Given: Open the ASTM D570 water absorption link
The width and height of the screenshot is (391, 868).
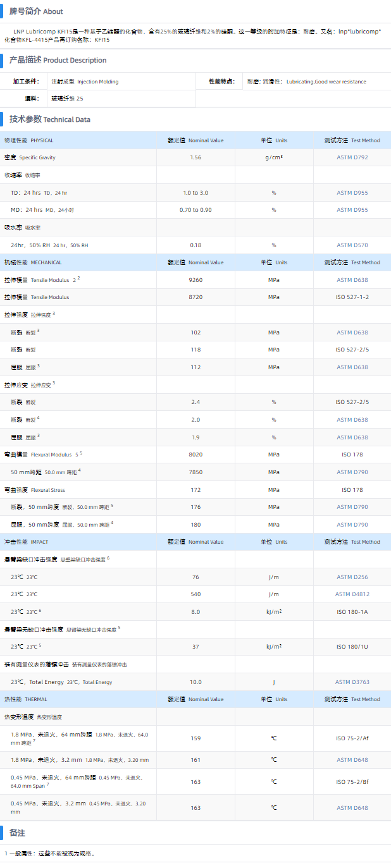Looking at the screenshot, I should 352,245.
